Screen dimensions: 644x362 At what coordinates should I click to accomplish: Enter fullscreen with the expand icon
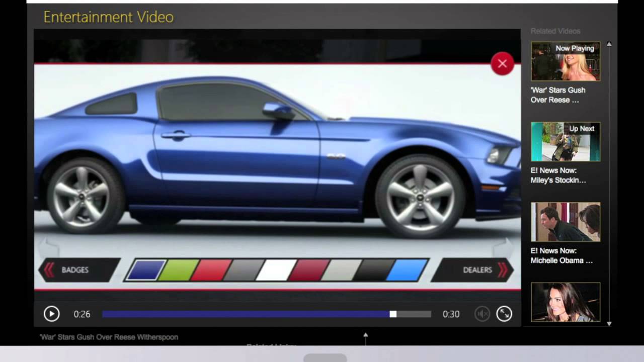(504, 314)
